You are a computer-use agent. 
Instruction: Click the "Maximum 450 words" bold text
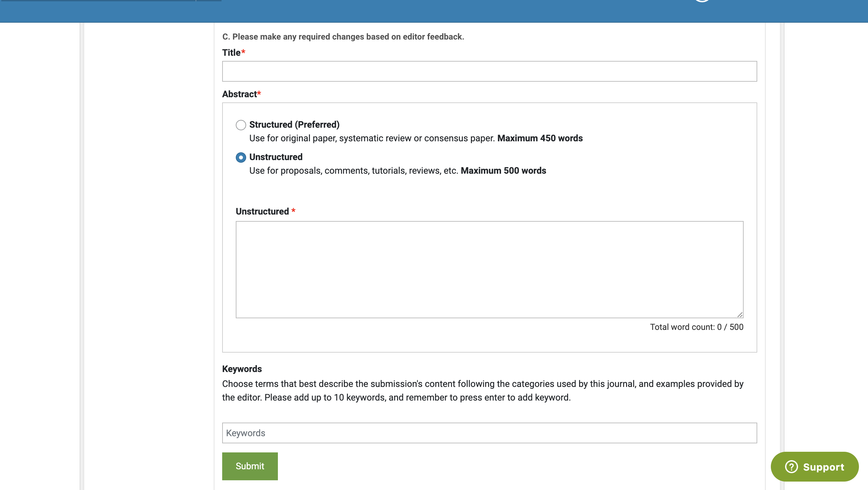pyautogui.click(x=540, y=138)
